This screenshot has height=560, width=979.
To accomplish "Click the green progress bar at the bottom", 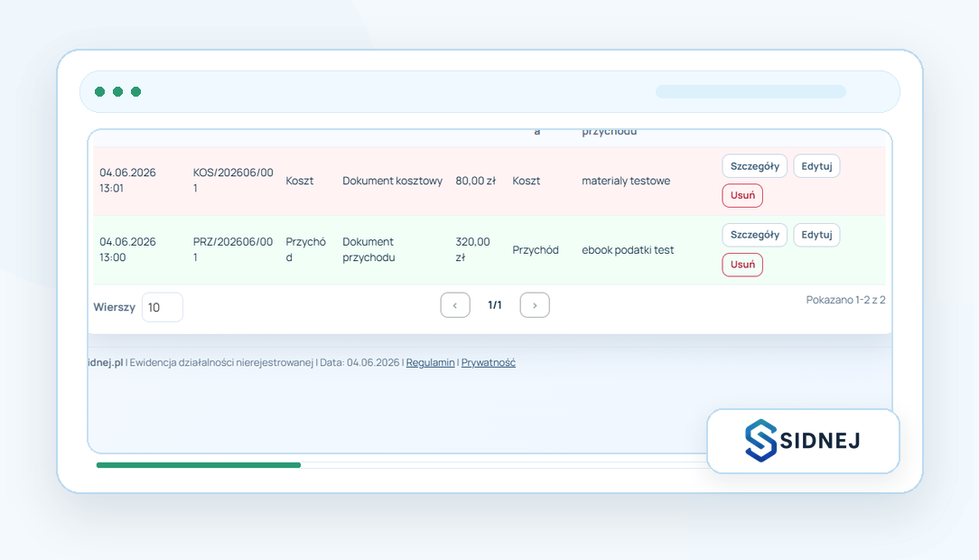I will coord(199,465).
